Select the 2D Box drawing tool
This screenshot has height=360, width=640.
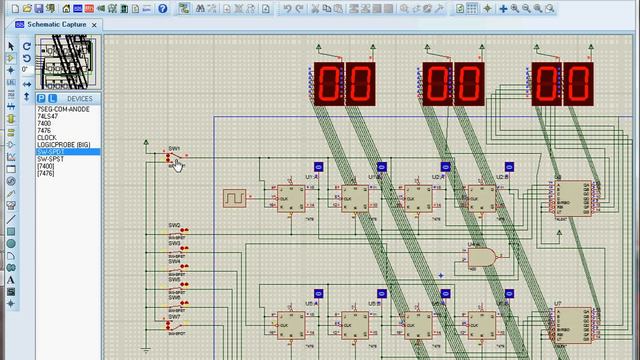point(11,231)
